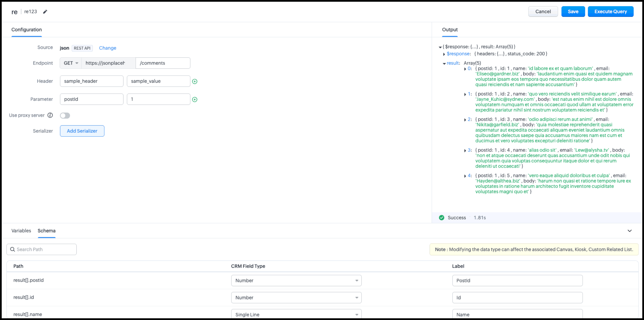Click the magnifier icon in Search Path
The width and height of the screenshot is (644, 320).
click(12, 249)
